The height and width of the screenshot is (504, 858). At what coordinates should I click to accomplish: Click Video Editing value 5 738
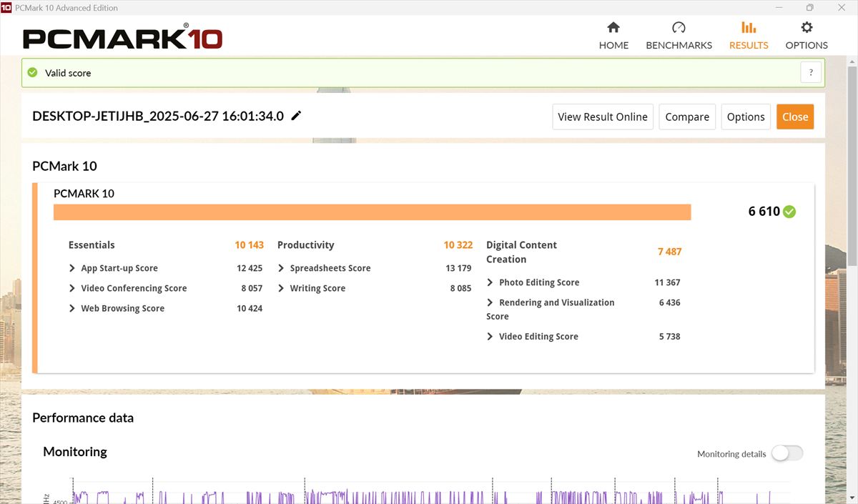coord(669,336)
